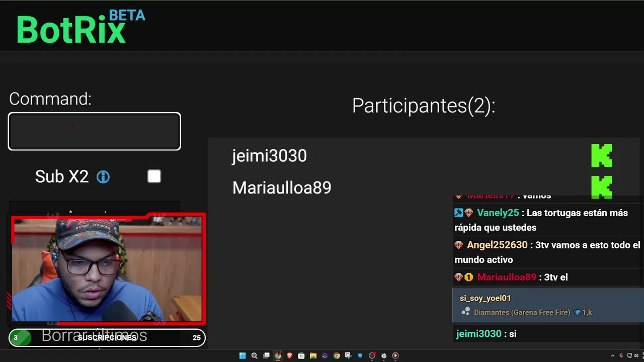The width and height of the screenshot is (644, 362).
Task: Open the Windows Start menu
Action: pyautogui.click(x=243, y=355)
